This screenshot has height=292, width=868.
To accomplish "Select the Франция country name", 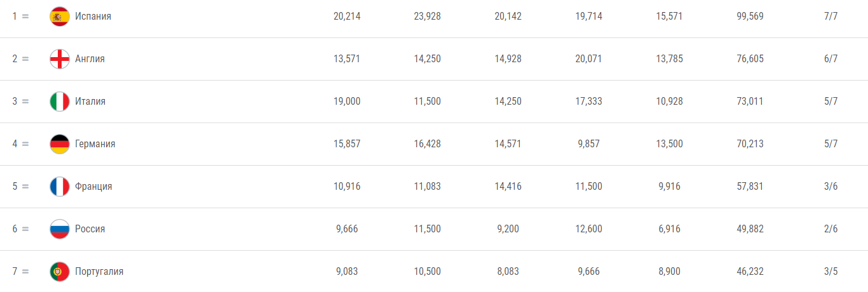I will [93, 187].
